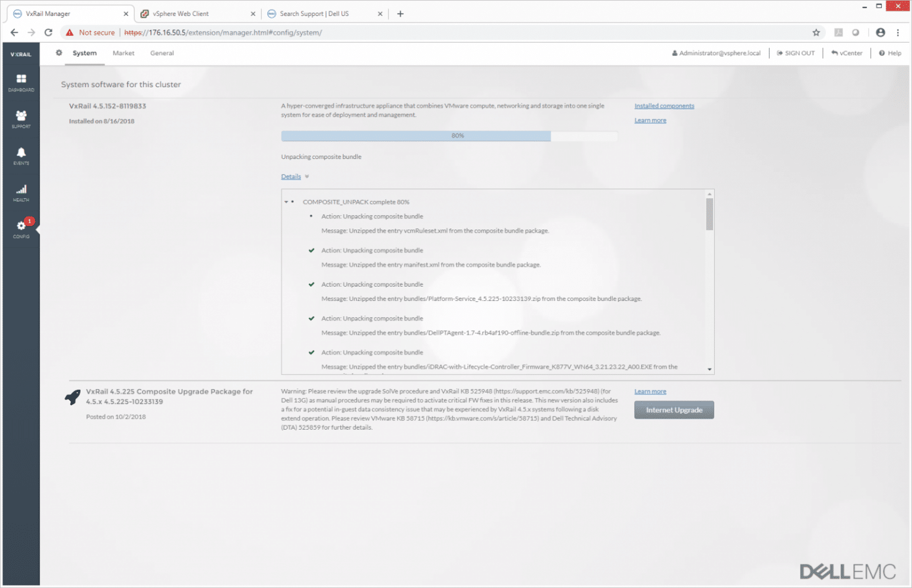Close the Search Support Dell US tab
Image resolution: width=912 pixels, height=588 pixels.
(380, 14)
